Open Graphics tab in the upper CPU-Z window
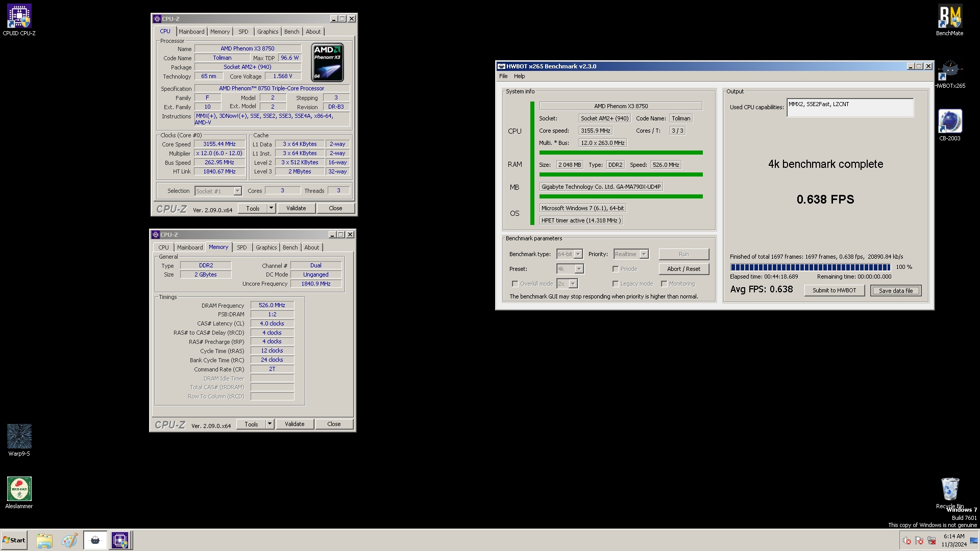 (x=268, y=32)
